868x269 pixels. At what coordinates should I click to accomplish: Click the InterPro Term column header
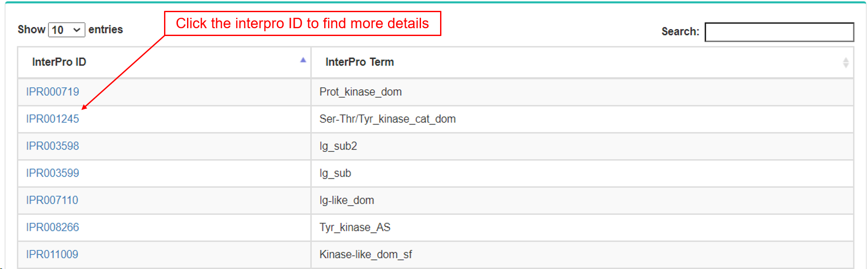(359, 62)
